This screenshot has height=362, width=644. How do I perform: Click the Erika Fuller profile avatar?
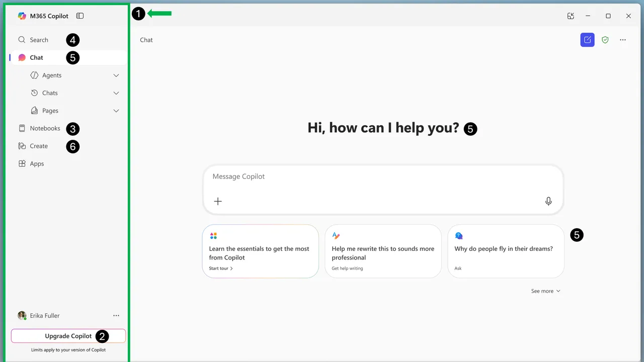[x=22, y=315]
